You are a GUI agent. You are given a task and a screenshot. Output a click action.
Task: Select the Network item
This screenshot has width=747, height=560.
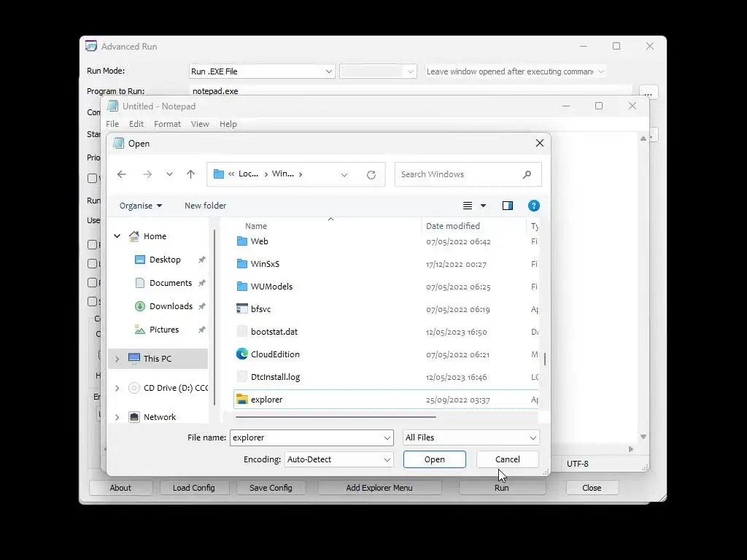point(160,417)
